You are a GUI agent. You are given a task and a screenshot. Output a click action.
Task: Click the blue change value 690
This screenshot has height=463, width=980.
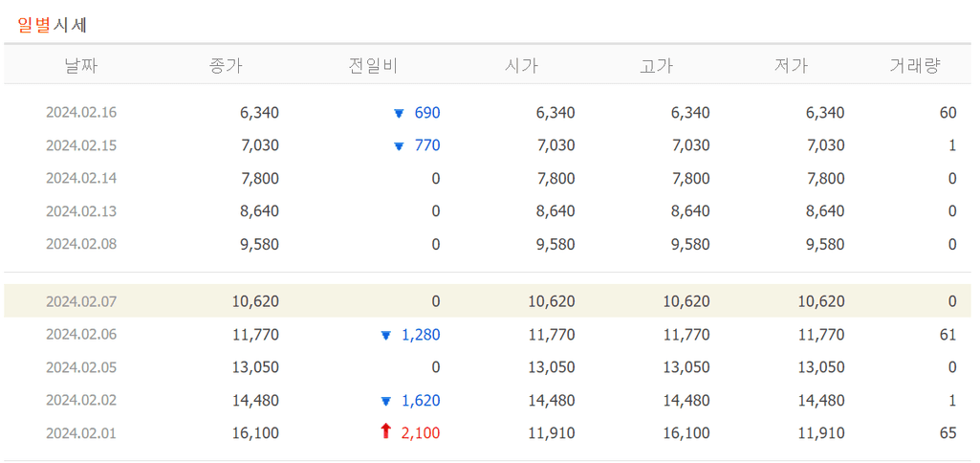coord(427,113)
